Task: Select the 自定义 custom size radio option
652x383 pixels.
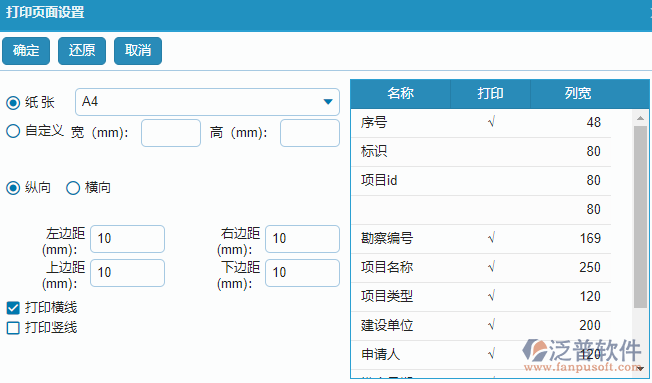Action: pos(13,131)
